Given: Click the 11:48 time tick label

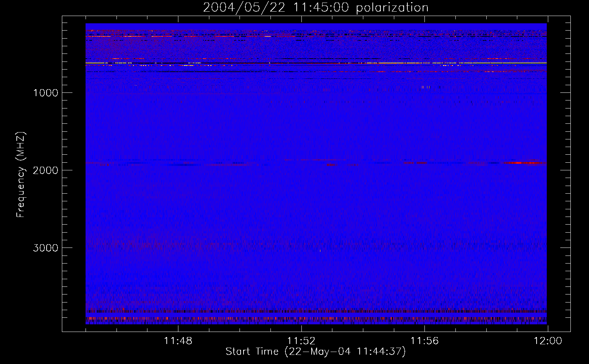Looking at the screenshot, I should click(178, 341).
